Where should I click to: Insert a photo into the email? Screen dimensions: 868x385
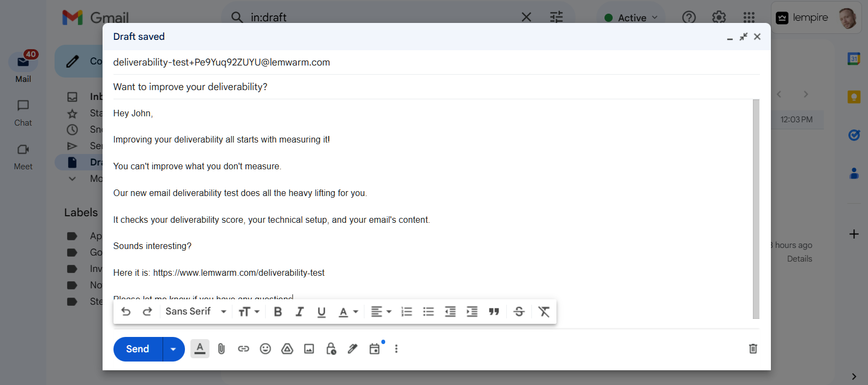point(309,348)
